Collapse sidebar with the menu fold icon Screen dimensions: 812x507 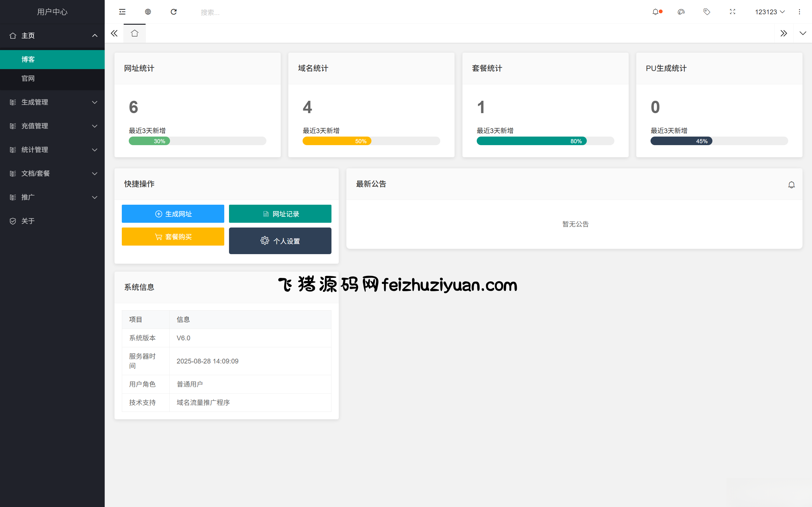pyautogui.click(x=122, y=12)
